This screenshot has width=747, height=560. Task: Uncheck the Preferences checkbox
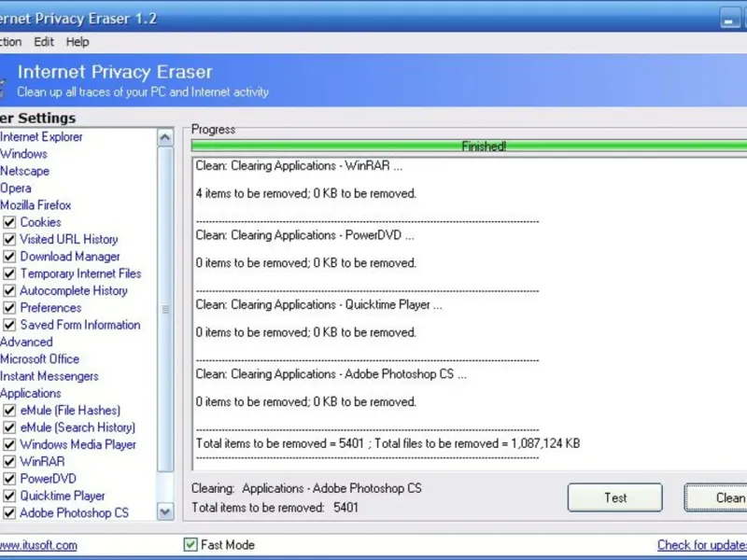coord(9,308)
